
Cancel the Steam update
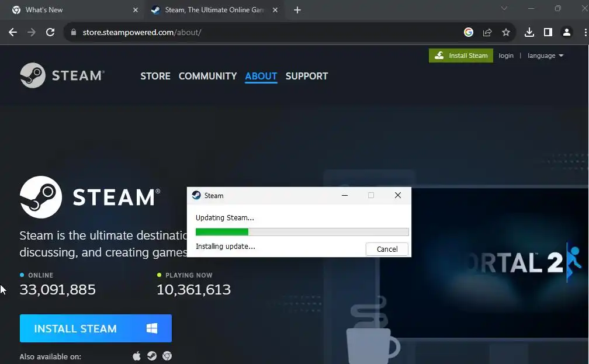click(387, 249)
